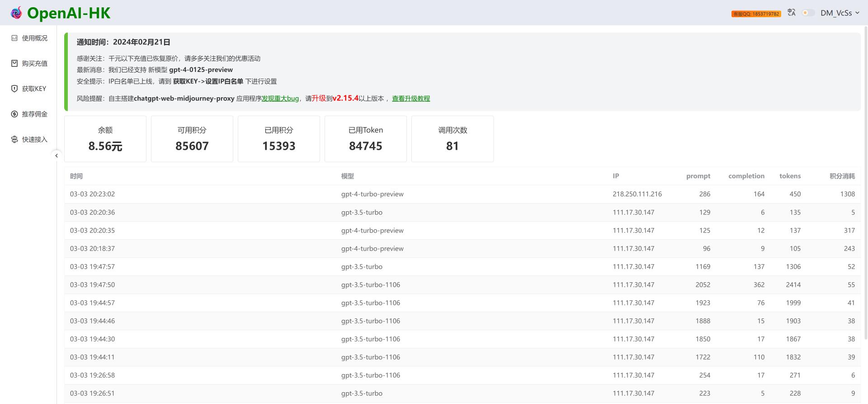Click the page vertical scrollbar
The width and height of the screenshot is (868, 404).
point(866,181)
